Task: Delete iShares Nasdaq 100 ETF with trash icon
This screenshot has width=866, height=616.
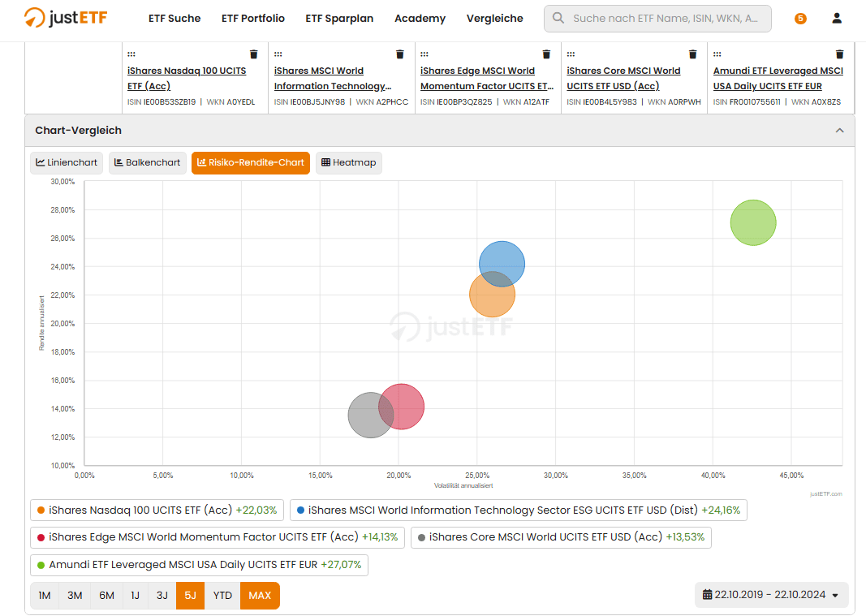Action: (253, 54)
